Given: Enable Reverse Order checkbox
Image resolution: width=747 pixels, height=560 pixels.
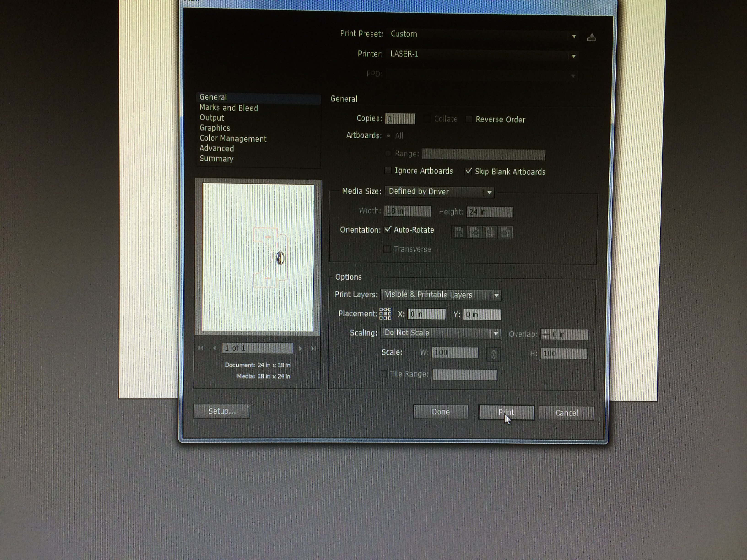Looking at the screenshot, I should (x=469, y=119).
